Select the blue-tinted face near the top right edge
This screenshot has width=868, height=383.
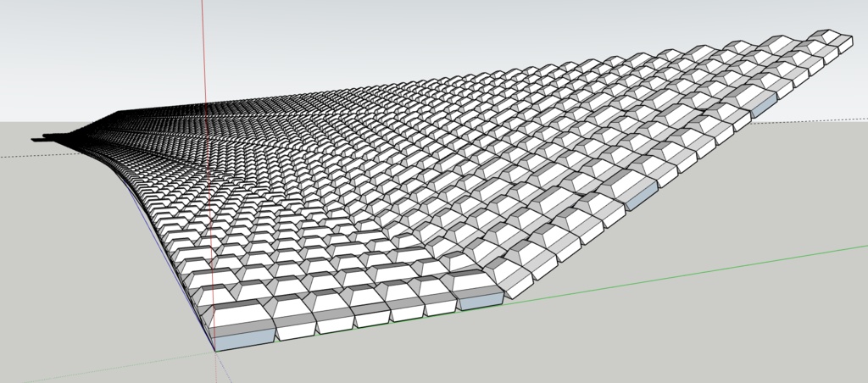[764, 104]
